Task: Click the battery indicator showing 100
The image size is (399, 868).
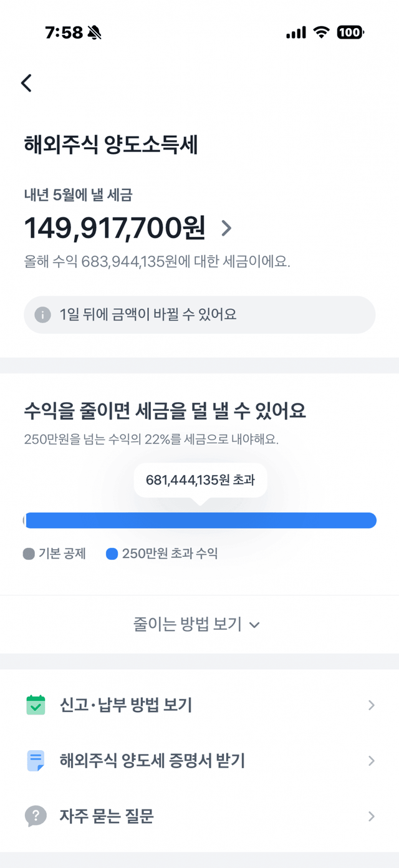Action: 350,31
